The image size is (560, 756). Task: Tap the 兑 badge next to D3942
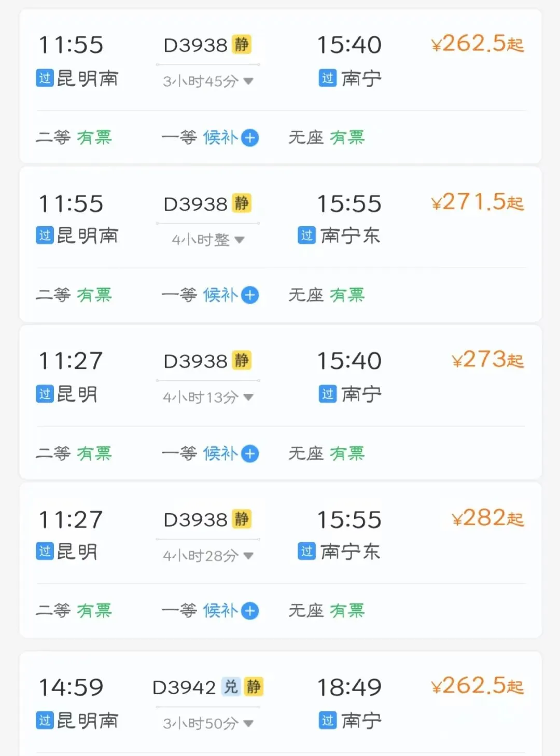(x=231, y=687)
